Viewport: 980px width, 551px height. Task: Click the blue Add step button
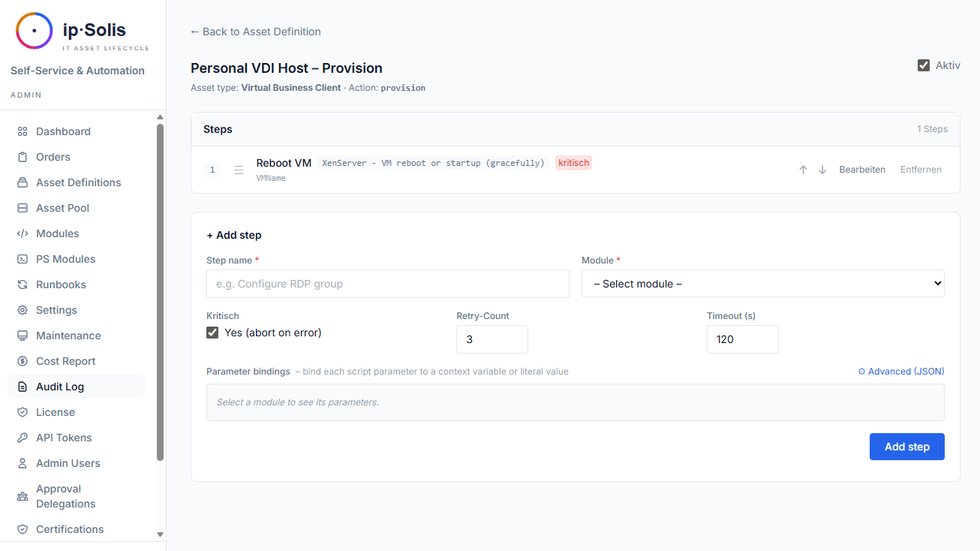pos(906,447)
